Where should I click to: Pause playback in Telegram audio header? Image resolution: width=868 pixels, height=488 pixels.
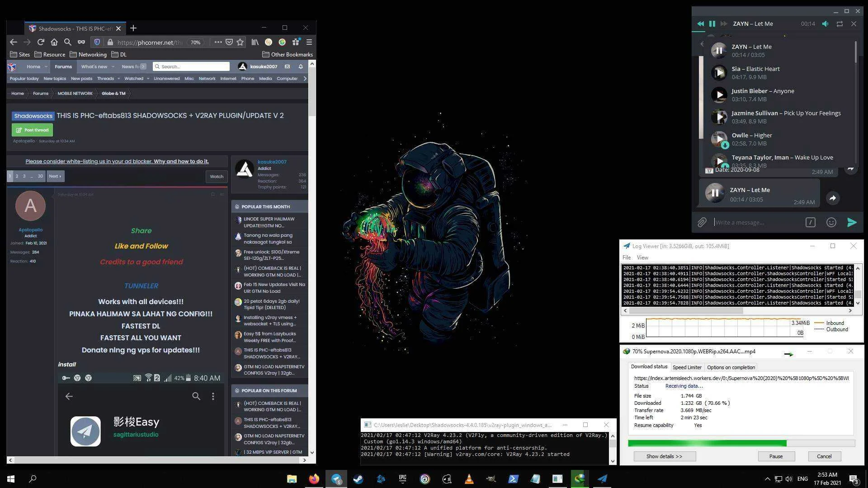[x=712, y=23]
